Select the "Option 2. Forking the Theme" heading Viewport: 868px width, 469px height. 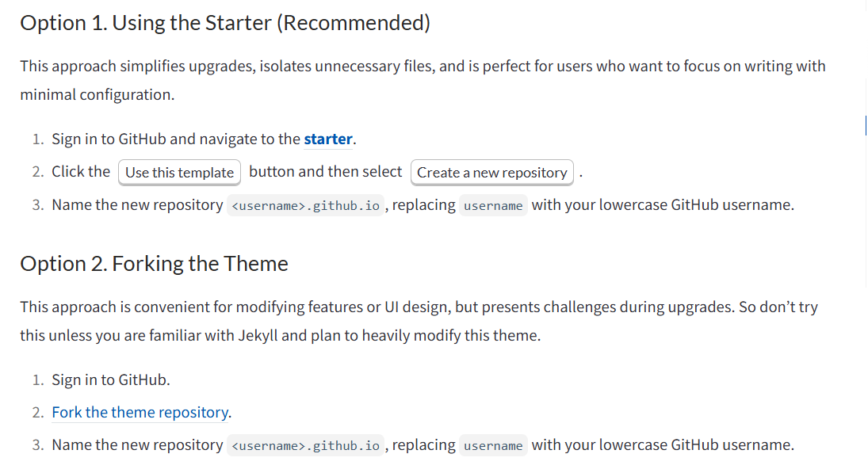(154, 264)
